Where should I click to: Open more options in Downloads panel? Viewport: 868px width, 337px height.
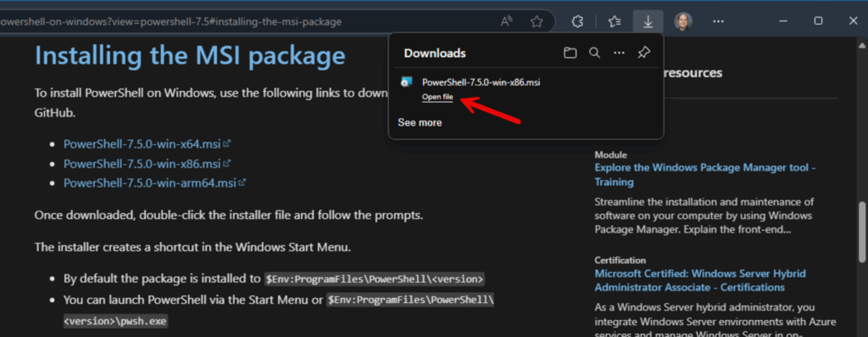(620, 53)
